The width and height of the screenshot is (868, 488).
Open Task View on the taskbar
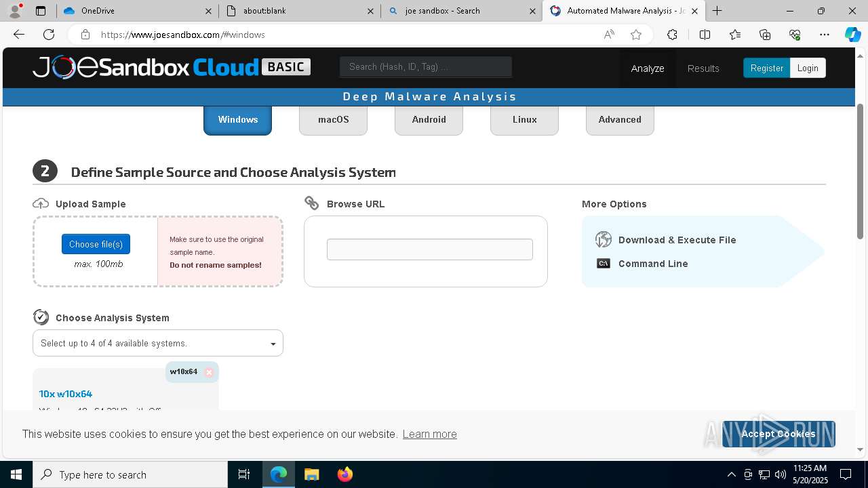pos(244,474)
